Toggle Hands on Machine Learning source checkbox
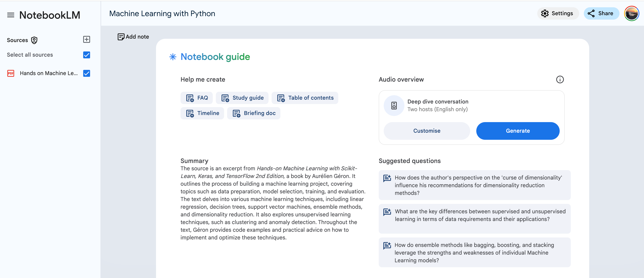644x278 pixels. [86, 73]
